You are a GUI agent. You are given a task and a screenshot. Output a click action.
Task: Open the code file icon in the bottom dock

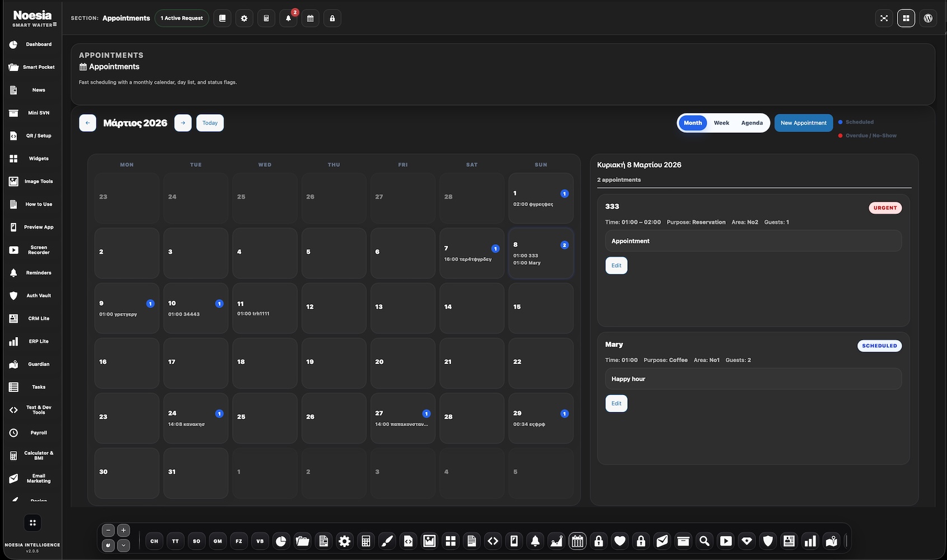point(408,541)
